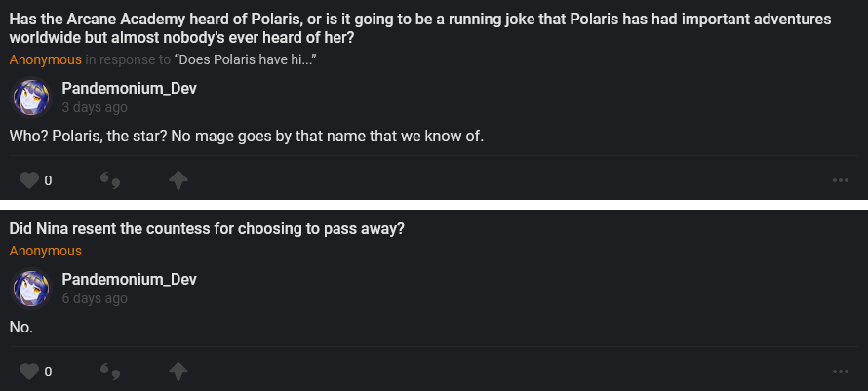Screen dimensions: 868x391
Task: Click the Anonymous label on the Nina question
Action: pos(46,251)
